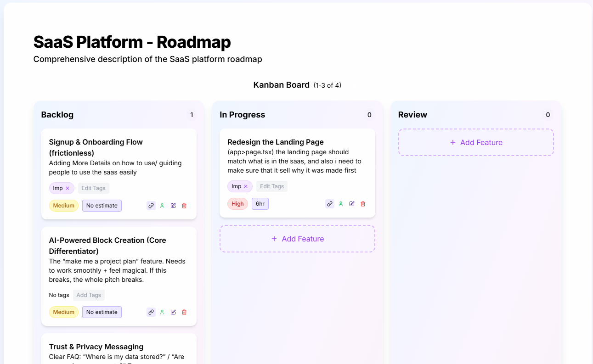Viewport: 593px width, 364px height.
Task: Click the Review column heading
Action: click(x=413, y=115)
